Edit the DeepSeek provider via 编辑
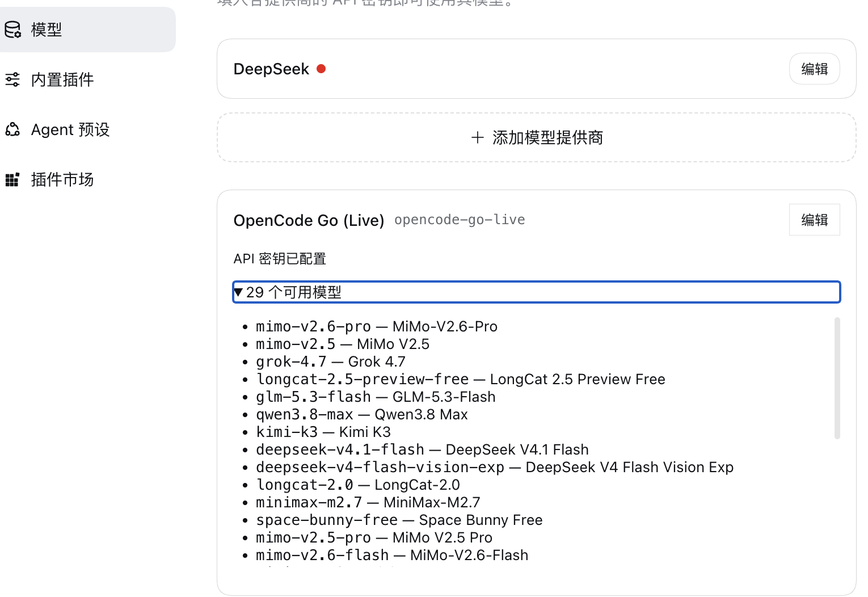Image resolution: width=868 pixels, height=597 pixels. tap(815, 69)
